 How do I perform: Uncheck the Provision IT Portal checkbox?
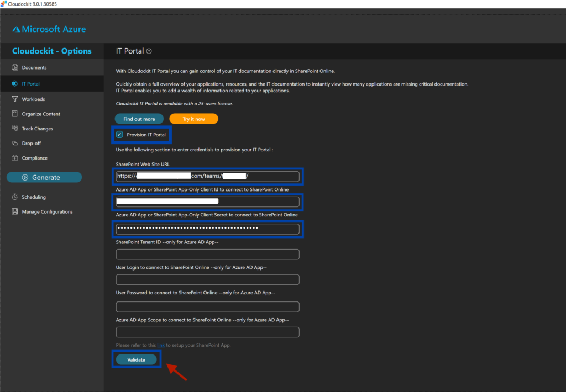119,135
